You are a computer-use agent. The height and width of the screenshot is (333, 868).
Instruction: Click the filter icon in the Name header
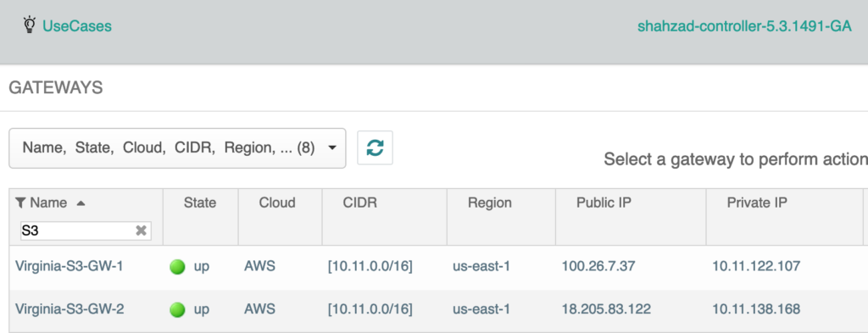pyautogui.click(x=20, y=203)
